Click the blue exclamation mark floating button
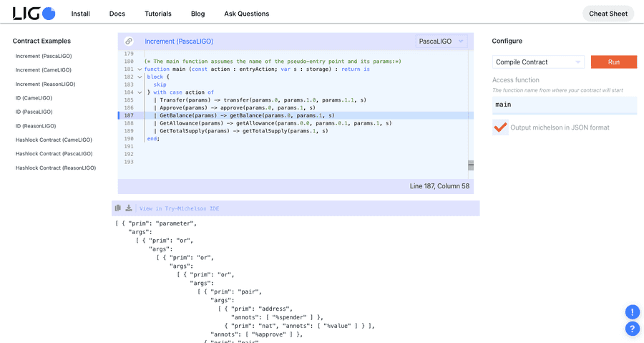Image resolution: width=644 pixels, height=343 pixels. click(632, 312)
